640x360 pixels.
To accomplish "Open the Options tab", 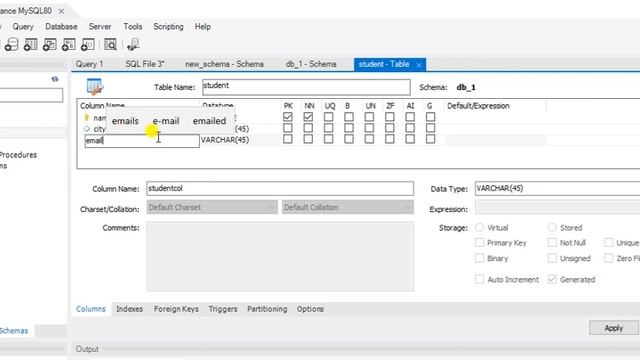I will click(x=310, y=309).
